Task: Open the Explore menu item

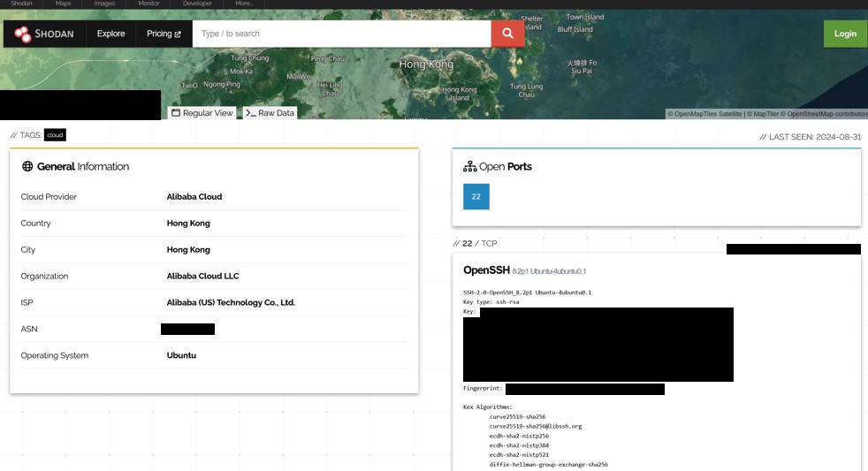Action: tap(110, 34)
